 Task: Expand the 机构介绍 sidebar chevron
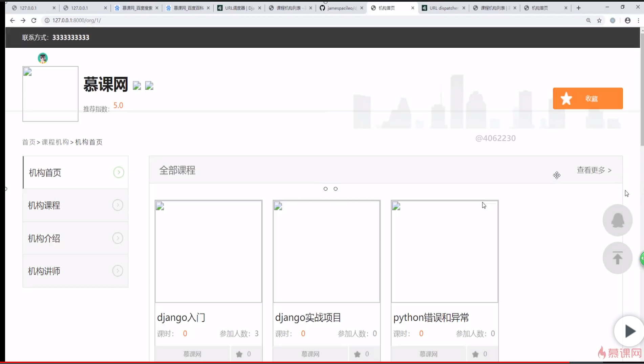coord(117,238)
